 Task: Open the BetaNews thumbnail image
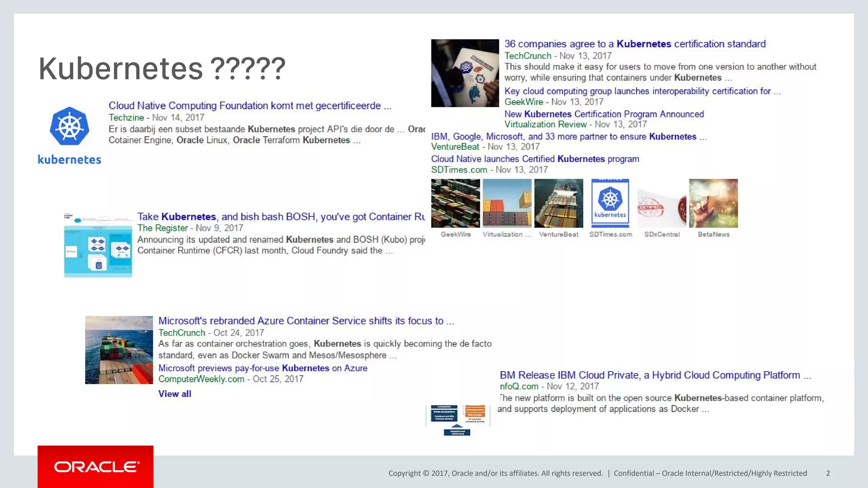coord(713,203)
